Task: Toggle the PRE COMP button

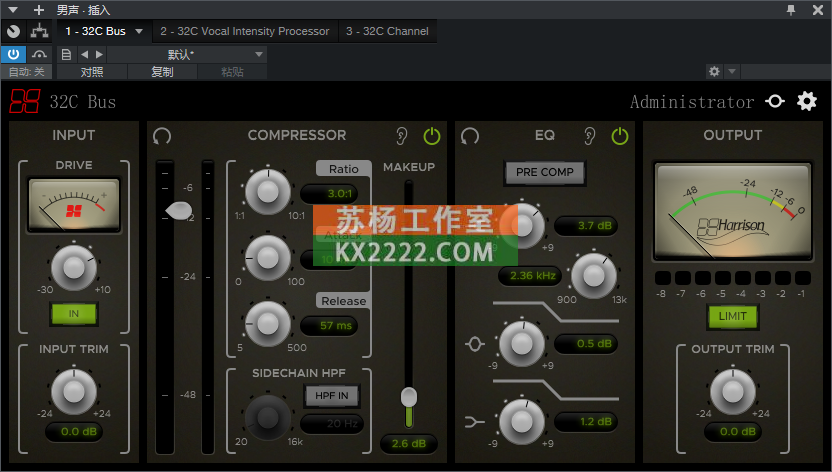Action: [545, 172]
